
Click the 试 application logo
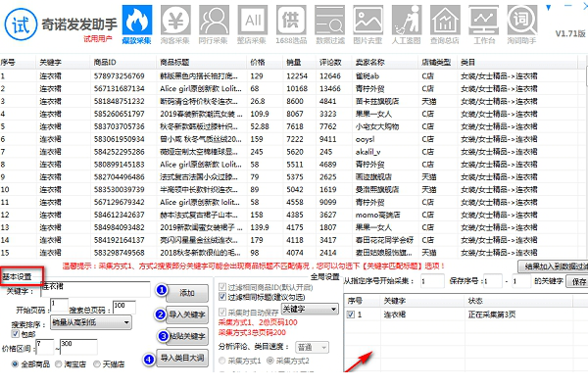(21, 24)
